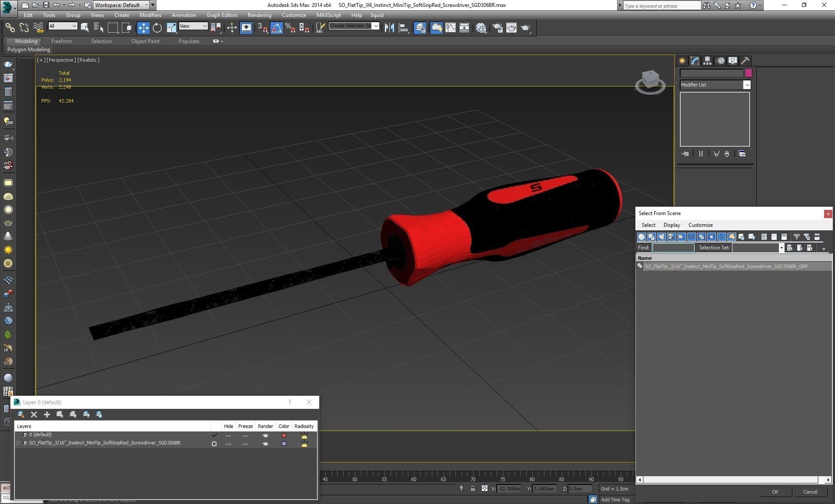Open the Curve Editor from toolbar
835x504 pixels.
point(451,28)
